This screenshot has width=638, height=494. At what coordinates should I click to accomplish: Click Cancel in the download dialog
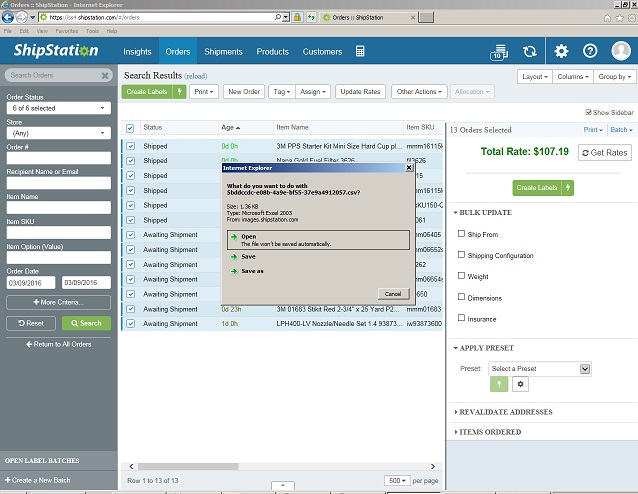point(393,294)
